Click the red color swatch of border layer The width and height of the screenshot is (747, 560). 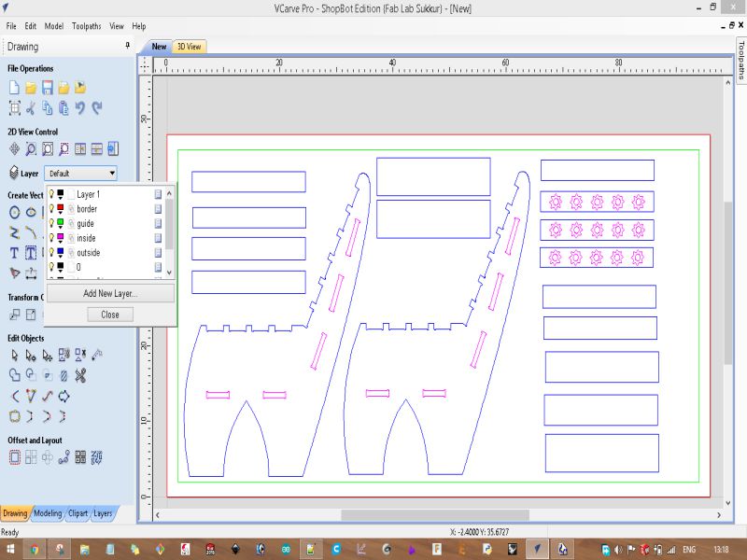tap(61, 207)
